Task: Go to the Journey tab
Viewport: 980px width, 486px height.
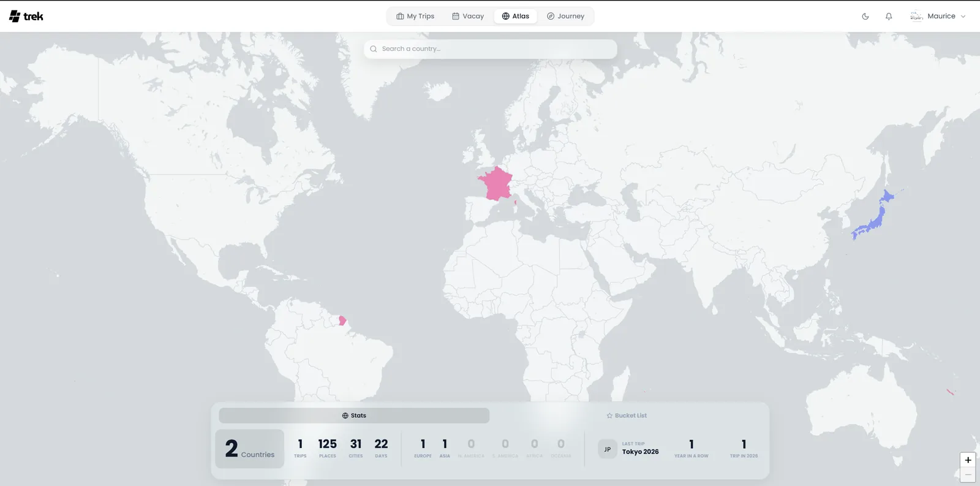Action: coord(565,17)
